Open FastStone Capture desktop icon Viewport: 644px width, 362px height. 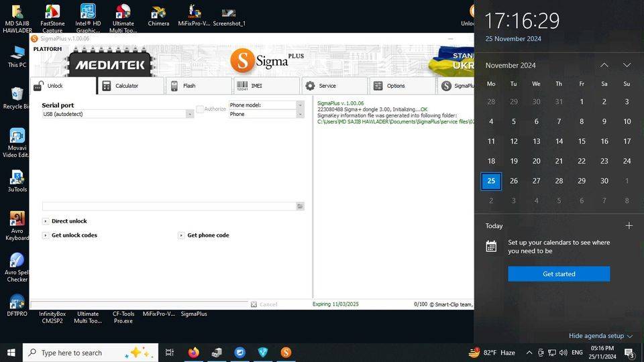[x=52, y=18]
